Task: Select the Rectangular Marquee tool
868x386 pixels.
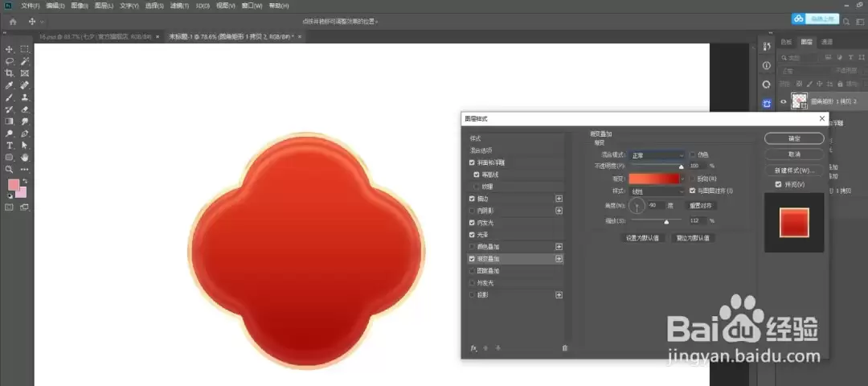Action: pyautogui.click(x=25, y=49)
